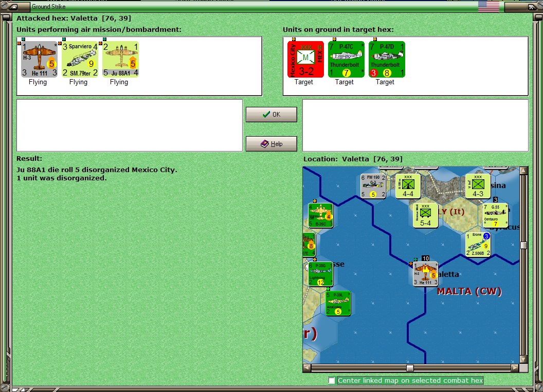Image resolution: width=543 pixels, height=392 pixels.
Task: Click the map's vertical scroll up arrow
Action: click(523, 170)
